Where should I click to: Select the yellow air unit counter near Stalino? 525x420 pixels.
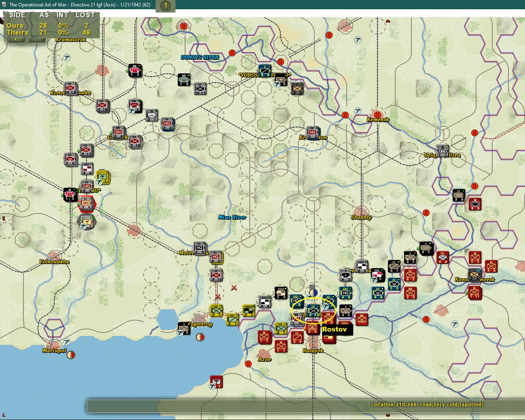(x=103, y=177)
